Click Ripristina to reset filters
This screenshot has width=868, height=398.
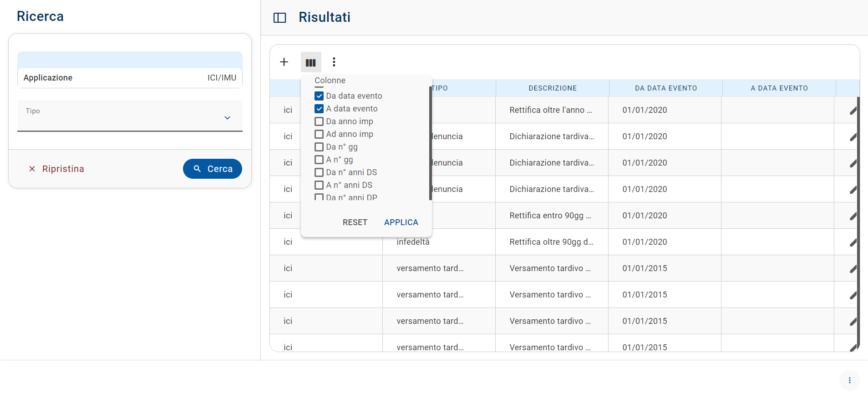(57, 169)
